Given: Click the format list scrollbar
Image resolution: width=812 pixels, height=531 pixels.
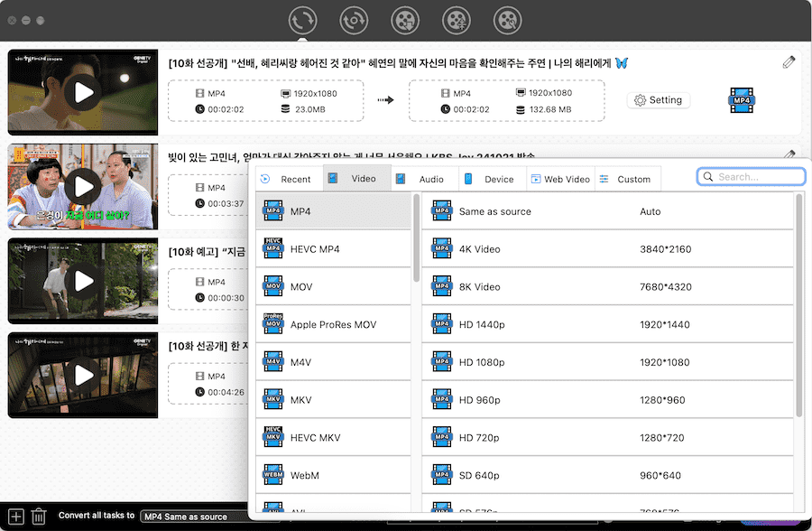Looking at the screenshot, I should click(416, 238).
